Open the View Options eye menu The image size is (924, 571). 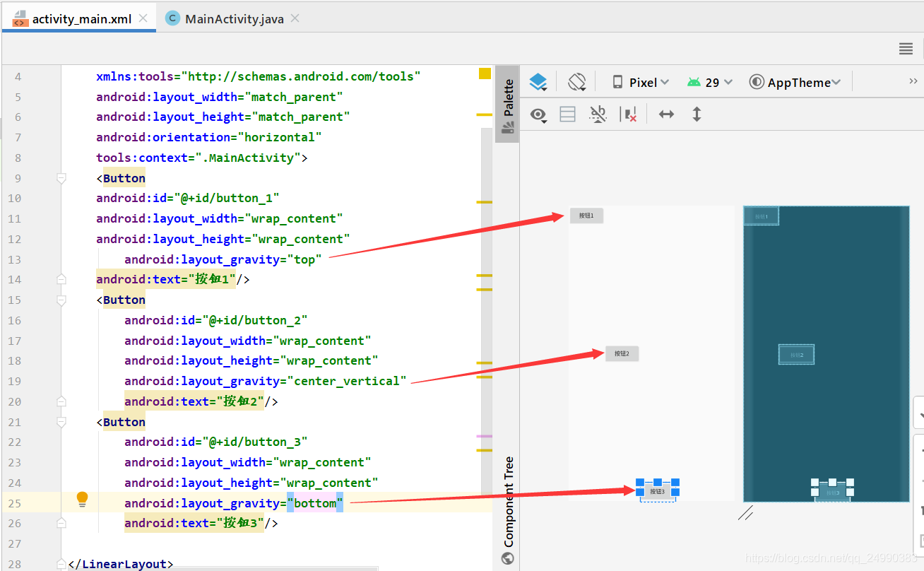539,114
